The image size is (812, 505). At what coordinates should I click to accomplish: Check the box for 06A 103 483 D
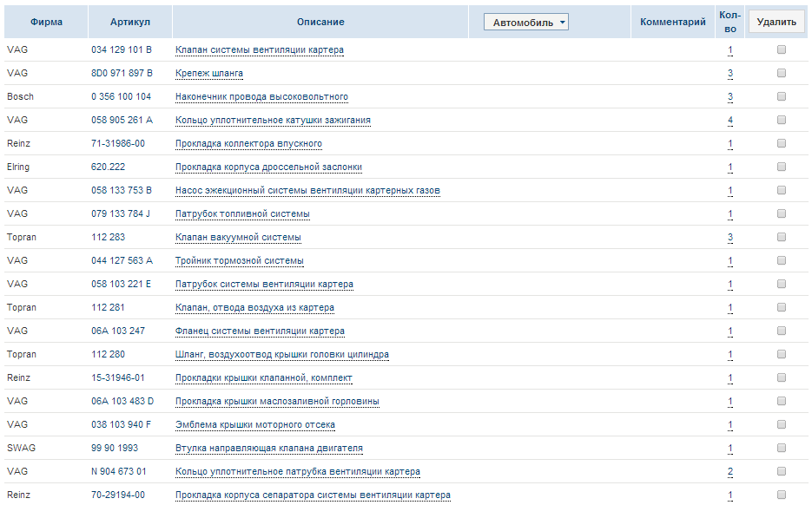[782, 401]
